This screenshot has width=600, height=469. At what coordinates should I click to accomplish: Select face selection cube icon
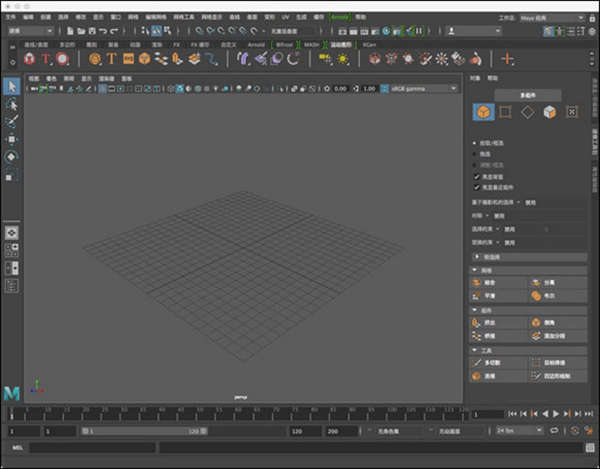pyautogui.click(x=549, y=112)
